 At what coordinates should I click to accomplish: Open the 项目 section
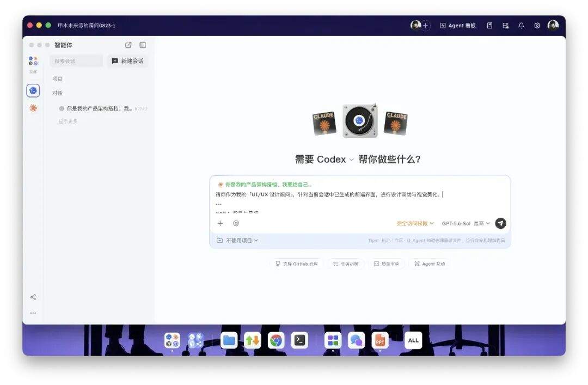(57, 79)
